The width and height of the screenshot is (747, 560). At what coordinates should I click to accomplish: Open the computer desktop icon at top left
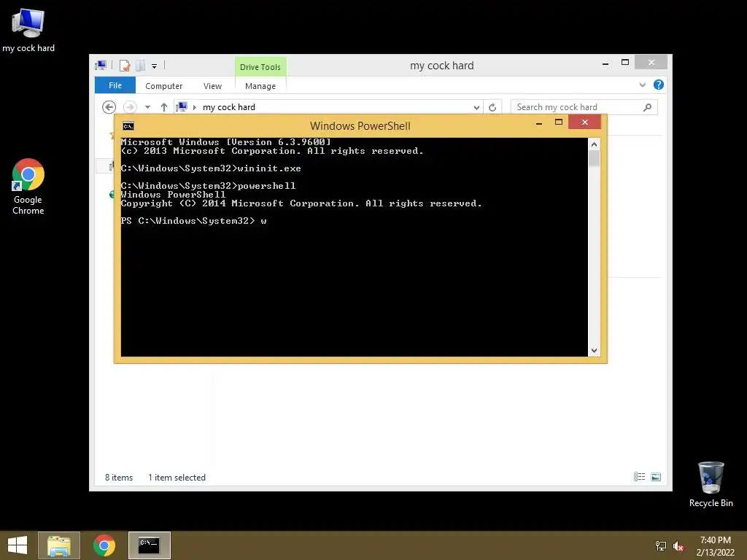(28, 31)
